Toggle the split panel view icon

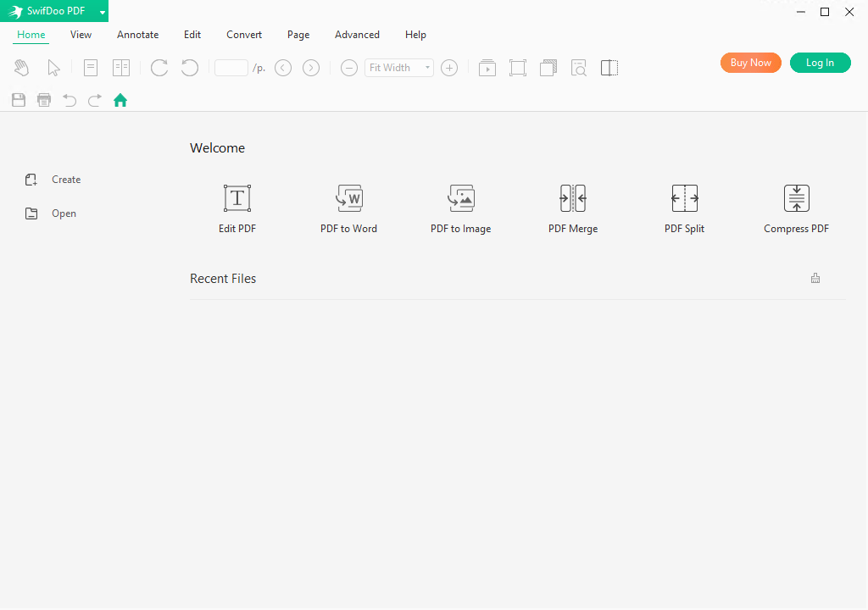tap(609, 68)
